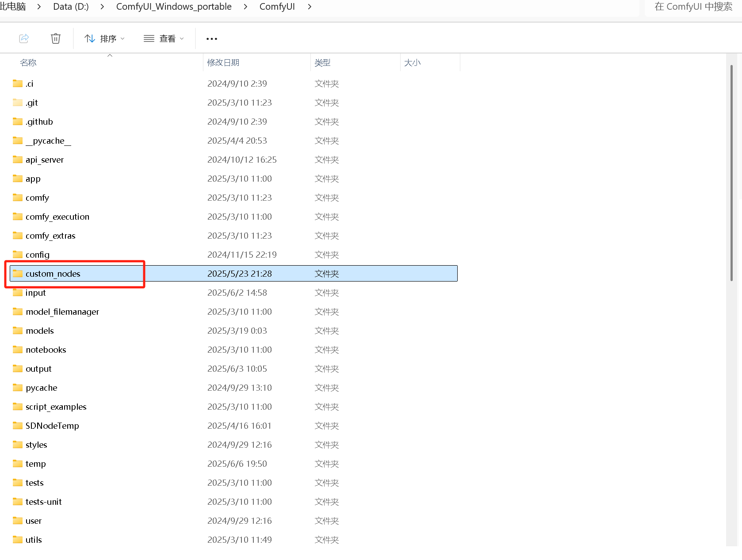
Task: Click date 2025/6/6 19:50 of temp
Action: point(237,464)
